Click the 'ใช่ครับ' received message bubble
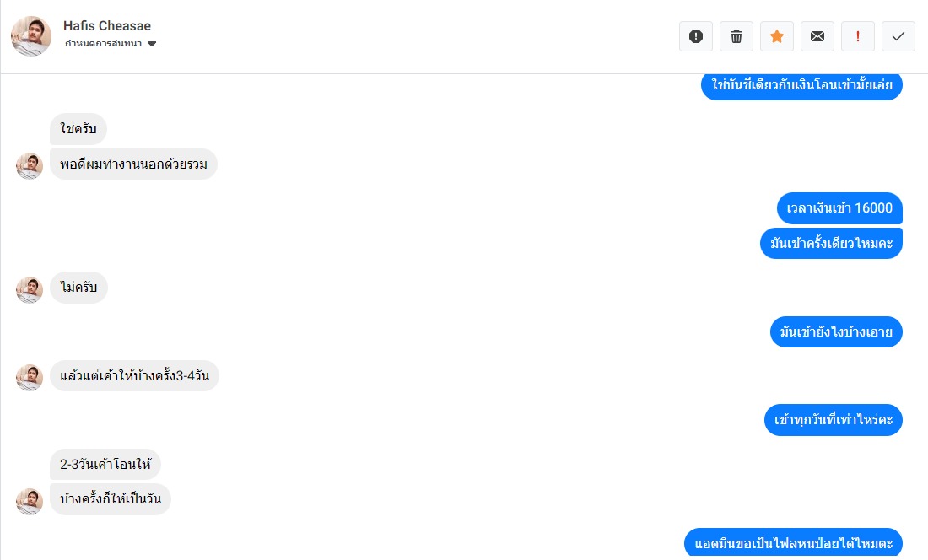Image resolution: width=928 pixels, height=560 pixels. pyautogui.click(x=78, y=129)
